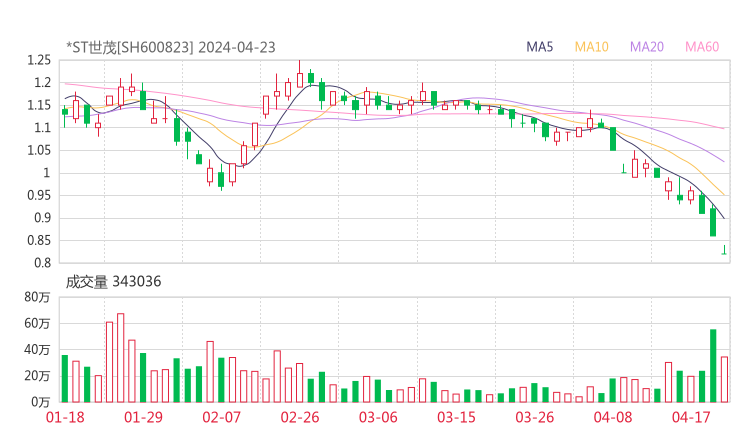The image size is (740, 440).
Task: Click the 01-18 date axis label
Action: (x=65, y=417)
